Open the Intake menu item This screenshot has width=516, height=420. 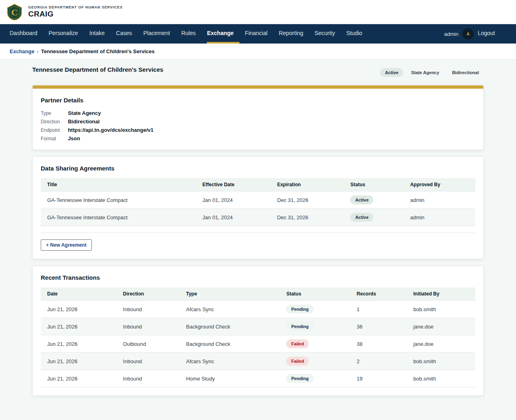(x=97, y=33)
